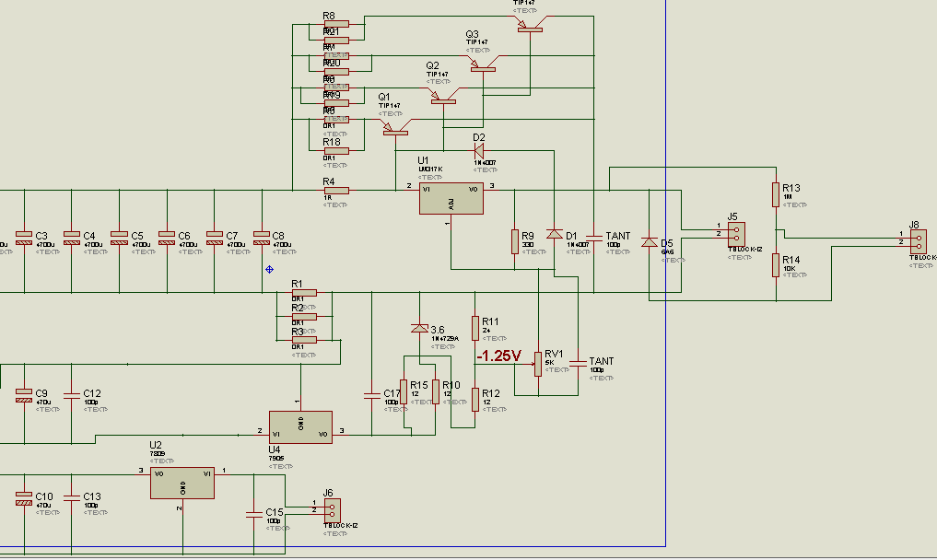Click the 7905 part label
This screenshot has width=937, height=560.
276,459
